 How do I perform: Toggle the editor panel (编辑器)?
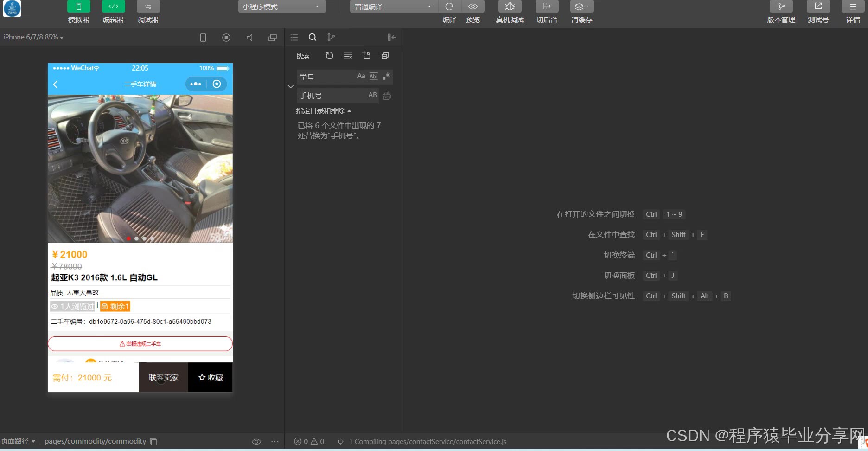[113, 6]
